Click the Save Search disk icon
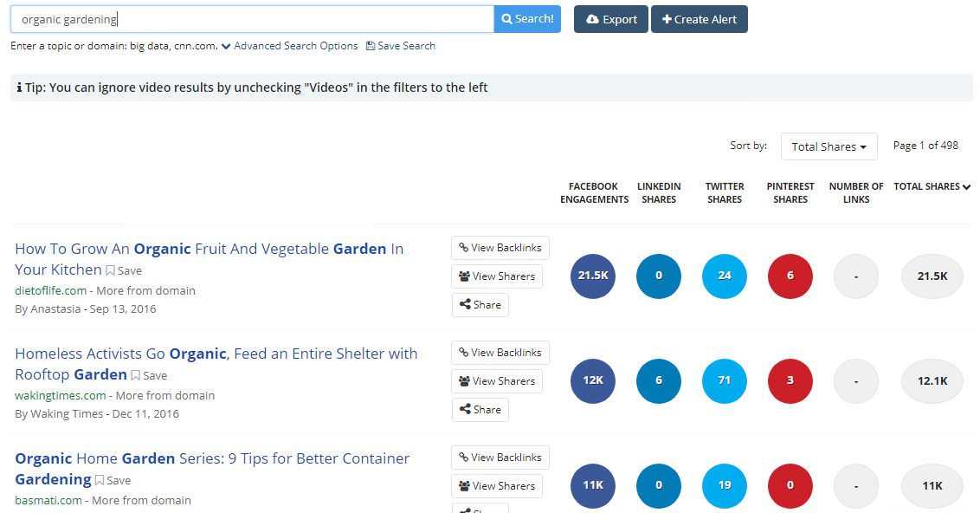Image resolution: width=980 pixels, height=513 pixels. [371, 46]
